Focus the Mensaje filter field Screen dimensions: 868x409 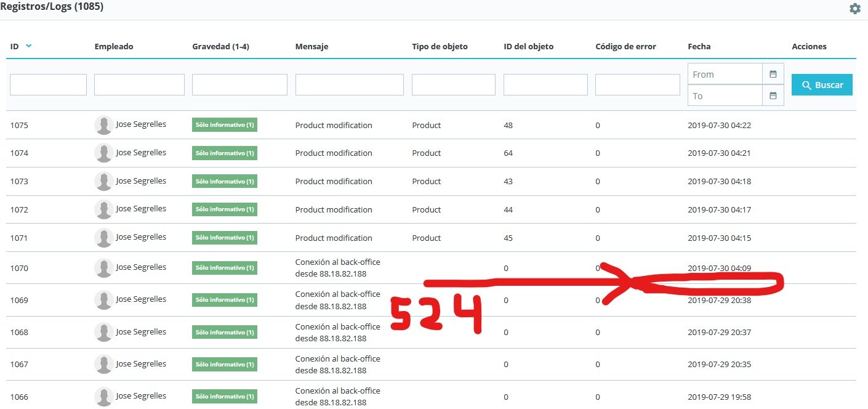point(350,84)
